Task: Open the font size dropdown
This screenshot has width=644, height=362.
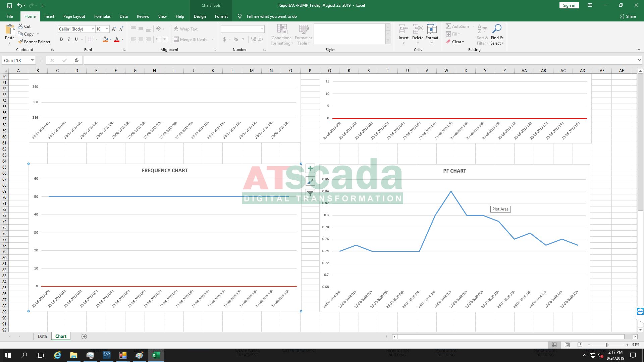Action: point(107,29)
